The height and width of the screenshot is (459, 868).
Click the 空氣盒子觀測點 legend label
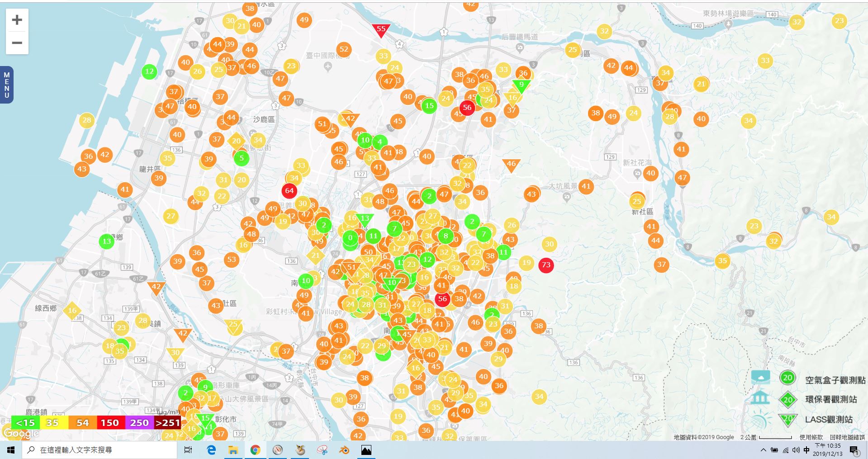point(835,380)
